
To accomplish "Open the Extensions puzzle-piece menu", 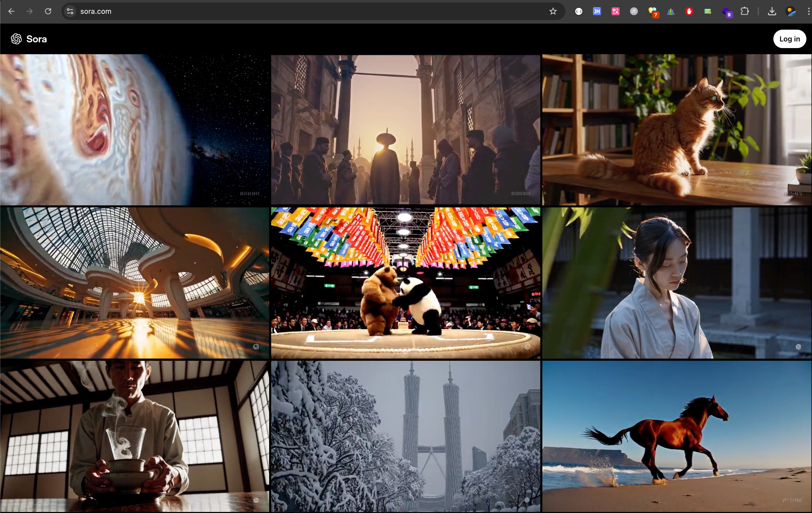I will coord(744,12).
